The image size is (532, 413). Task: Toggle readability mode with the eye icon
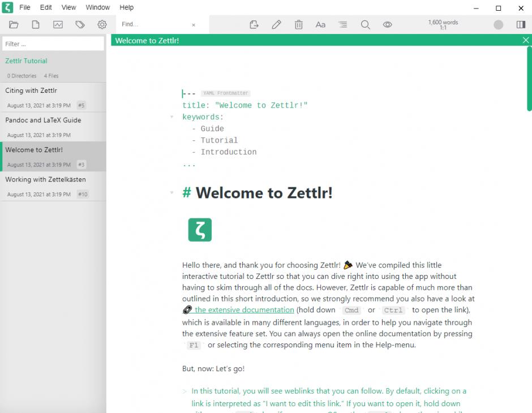pos(387,24)
